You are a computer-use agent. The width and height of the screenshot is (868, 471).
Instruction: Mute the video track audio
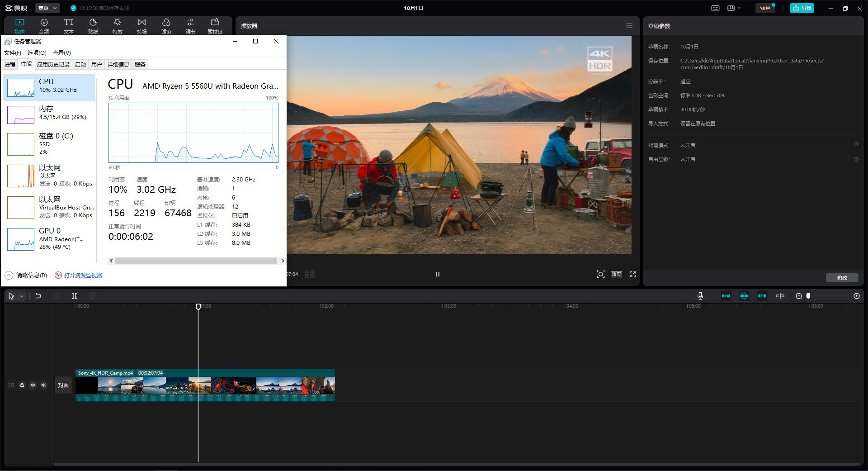[x=44, y=385]
